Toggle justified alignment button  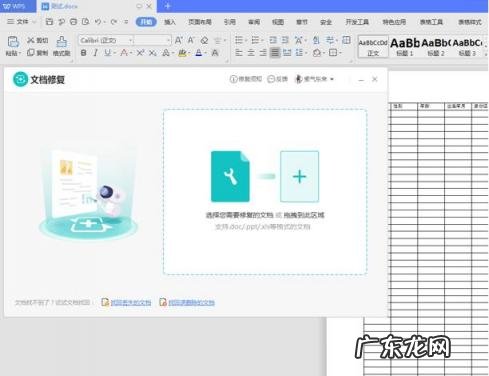tap(275, 53)
